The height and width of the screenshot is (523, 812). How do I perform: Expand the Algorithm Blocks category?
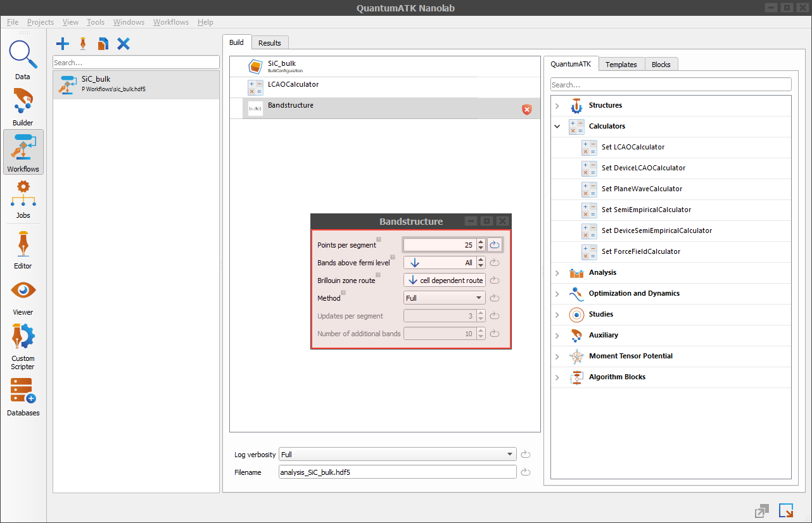click(557, 377)
